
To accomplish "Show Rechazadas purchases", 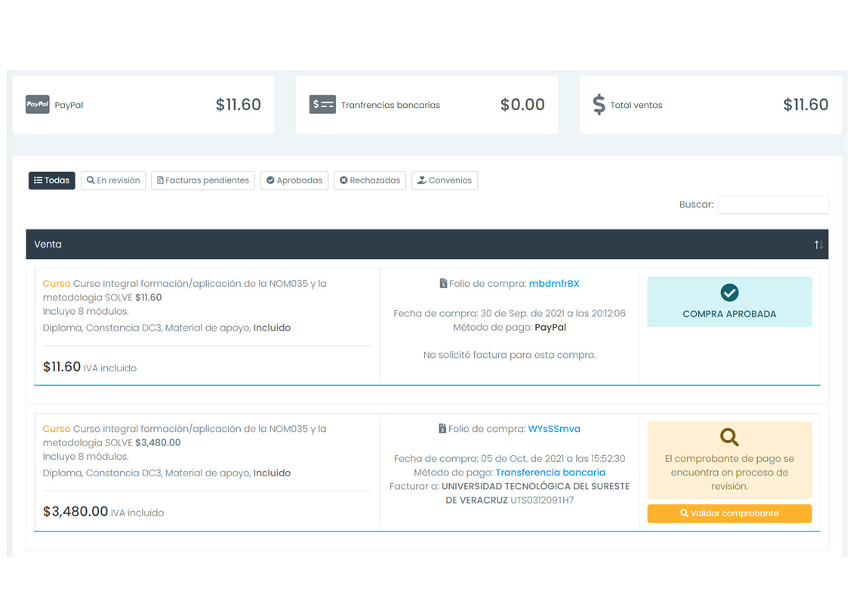I will [x=370, y=180].
